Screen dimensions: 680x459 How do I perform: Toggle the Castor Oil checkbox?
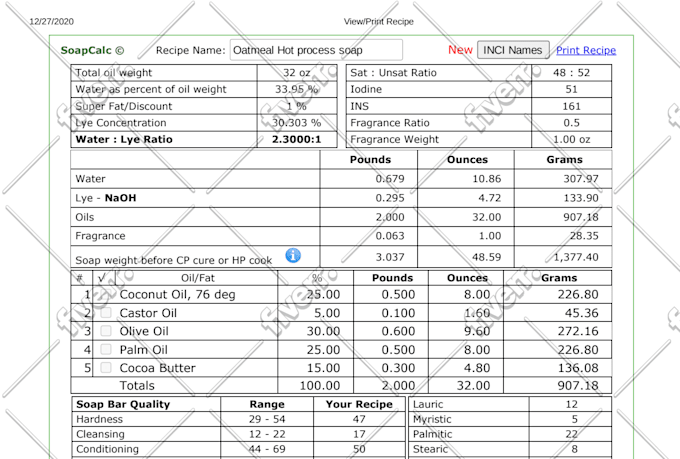106,312
